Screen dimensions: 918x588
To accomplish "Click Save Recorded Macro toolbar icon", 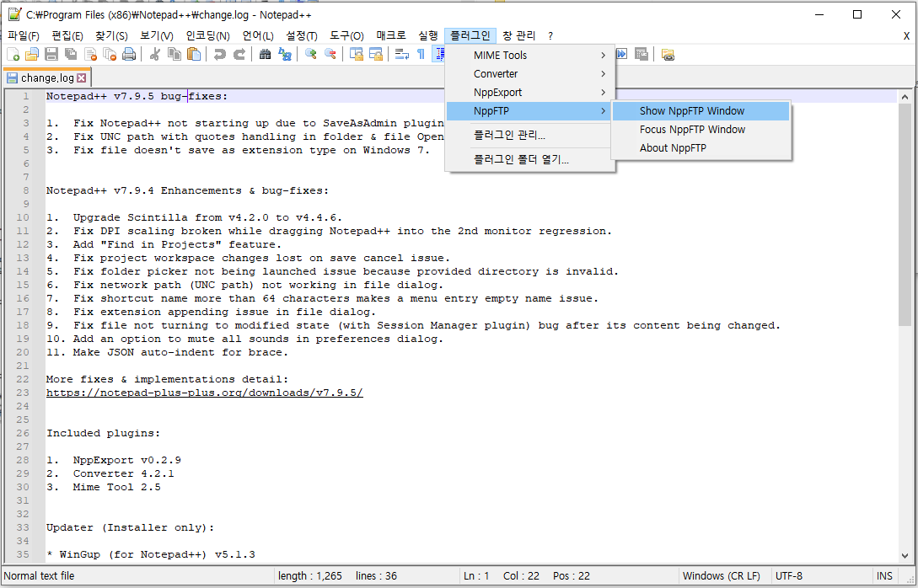I will [x=641, y=55].
